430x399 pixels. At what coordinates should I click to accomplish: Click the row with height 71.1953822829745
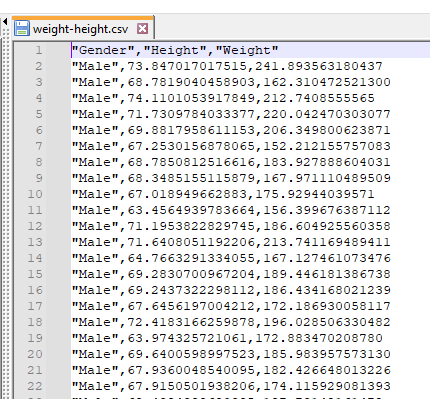coord(231,226)
